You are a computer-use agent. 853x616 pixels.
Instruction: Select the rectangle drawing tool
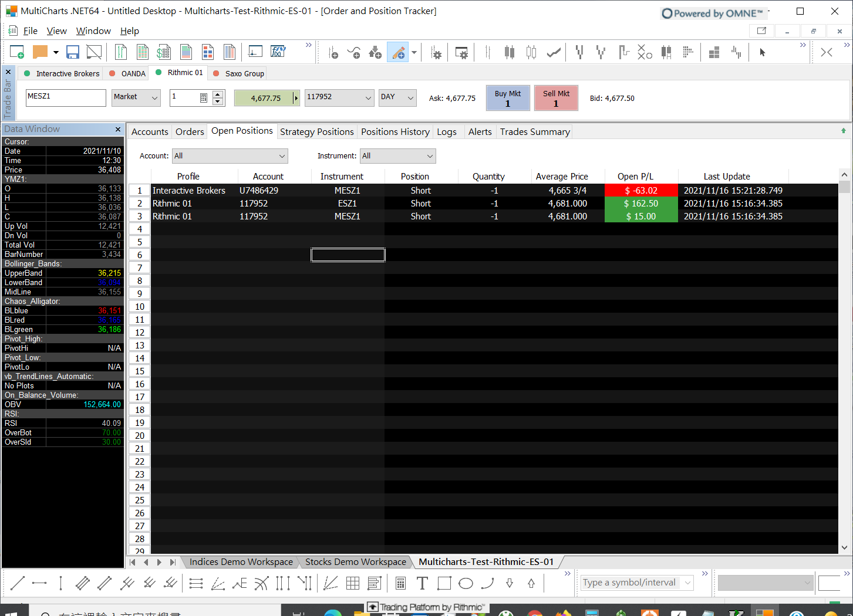coord(444,583)
